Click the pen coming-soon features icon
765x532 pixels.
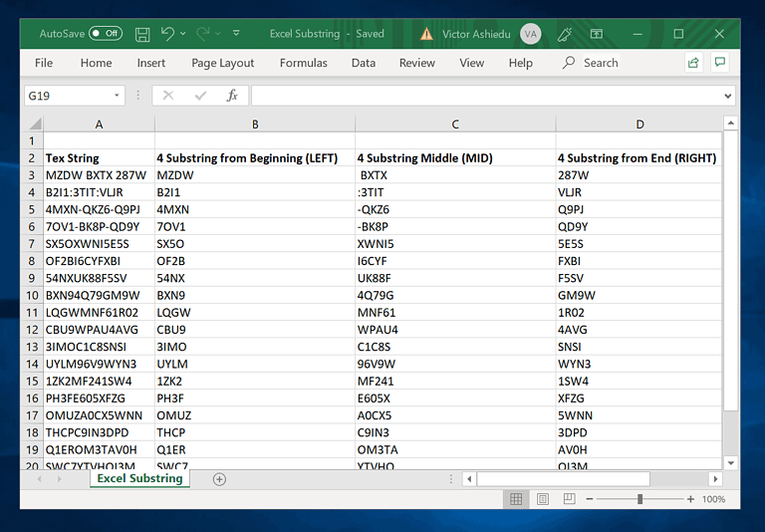pyautogui.click(x=565, y=34)
